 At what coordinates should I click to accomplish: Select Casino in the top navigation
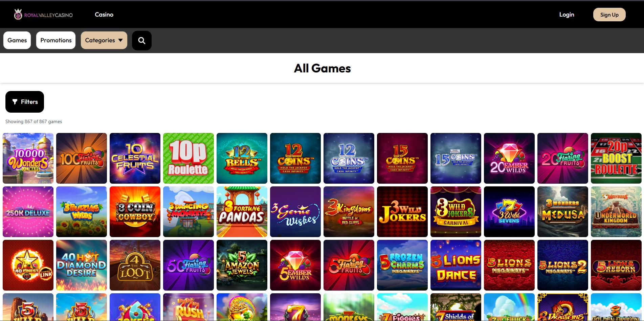[x=104, y=15]
